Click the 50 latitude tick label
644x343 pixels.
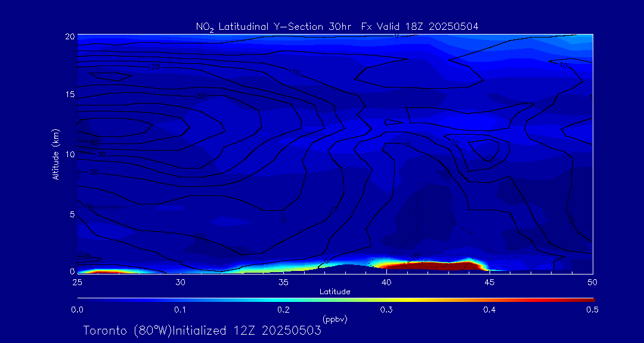(592, 281)
